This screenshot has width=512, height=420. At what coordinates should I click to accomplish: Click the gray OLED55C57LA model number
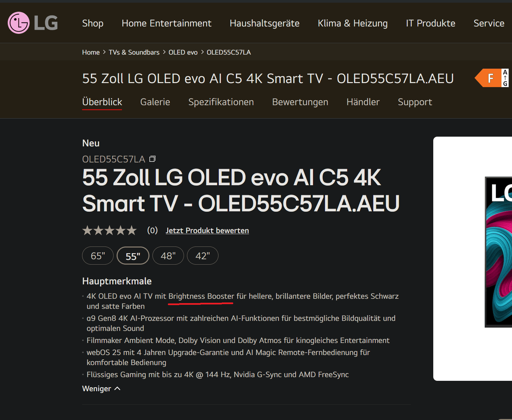pyautogui.click(x=114, y=159)
